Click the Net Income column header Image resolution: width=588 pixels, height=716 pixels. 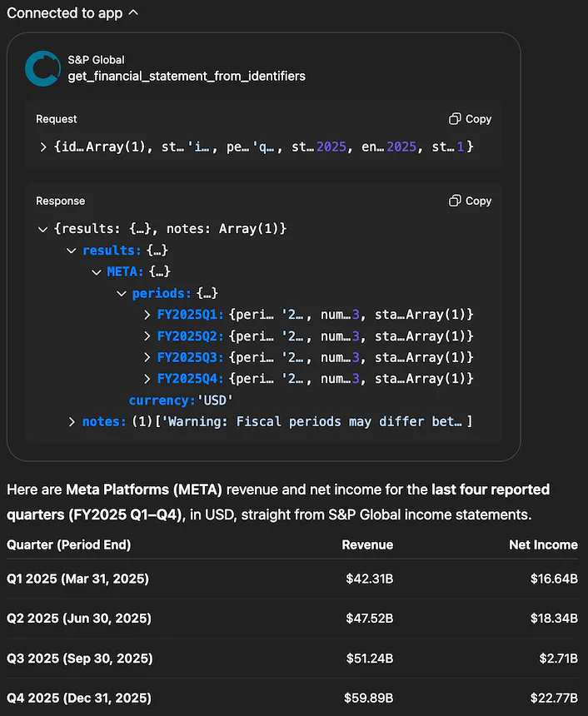pos(543,545)
